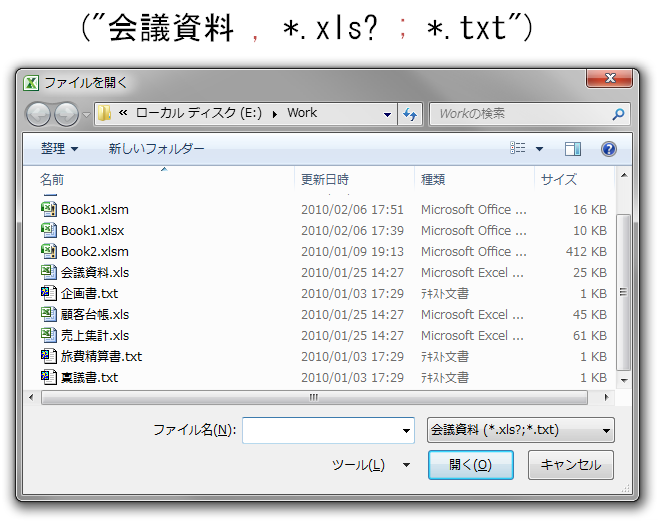This screenshot has height=523, width=658.
Task: Select the 旅費精算書.txt file icon
Action: pyautogui.click(x=49, y=356)
